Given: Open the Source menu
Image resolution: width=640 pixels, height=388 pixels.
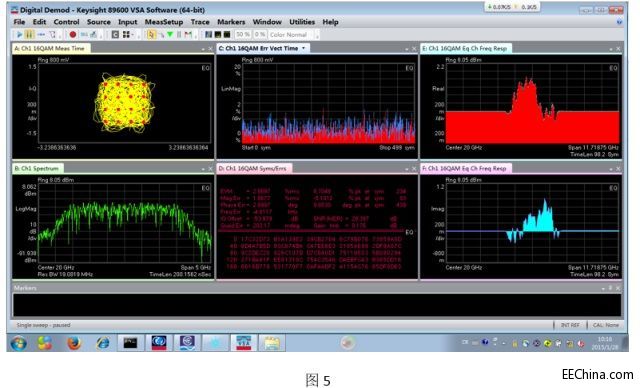Looking at the screenshot, I should point(99,22).
